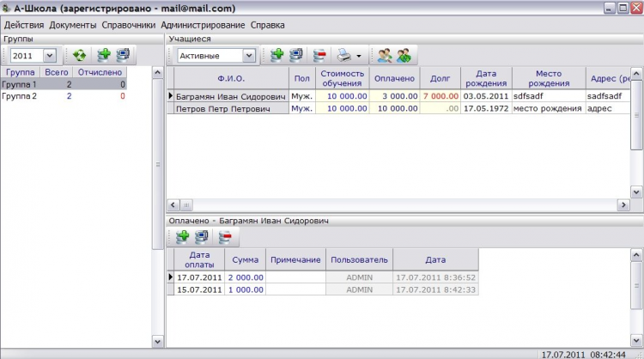Screen dimensions: 644x359
Task: Click the Сумма column header
Action: [x=246, y=259]
